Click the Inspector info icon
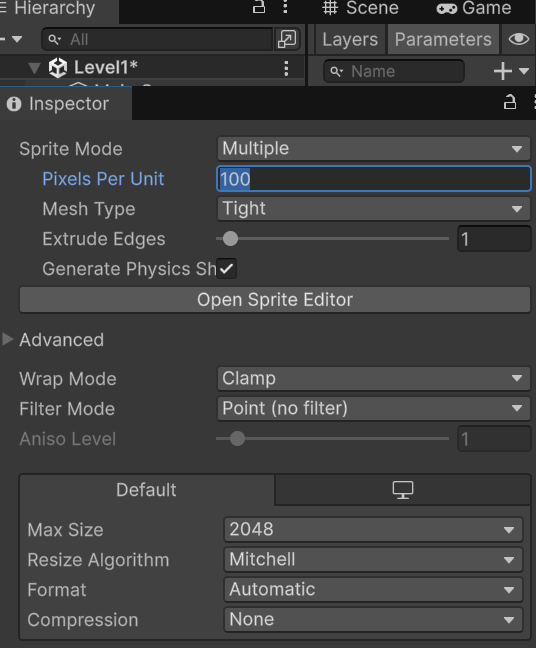This screenshot has height=648, width=536. click(14, 104)
